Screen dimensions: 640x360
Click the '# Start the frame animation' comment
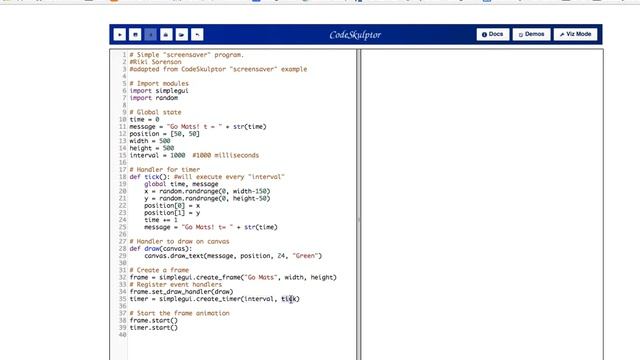click(180, 313)
